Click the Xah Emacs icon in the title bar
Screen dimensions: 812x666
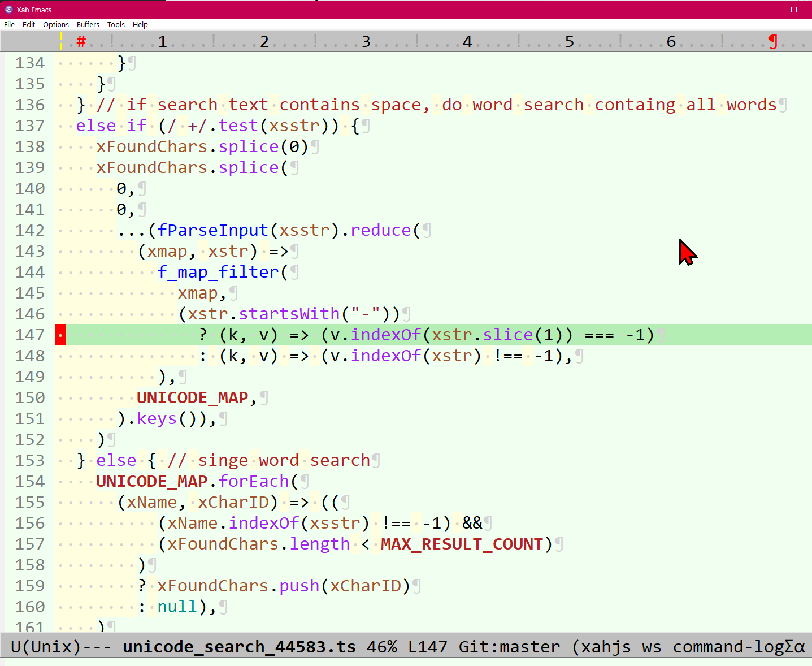9,10
